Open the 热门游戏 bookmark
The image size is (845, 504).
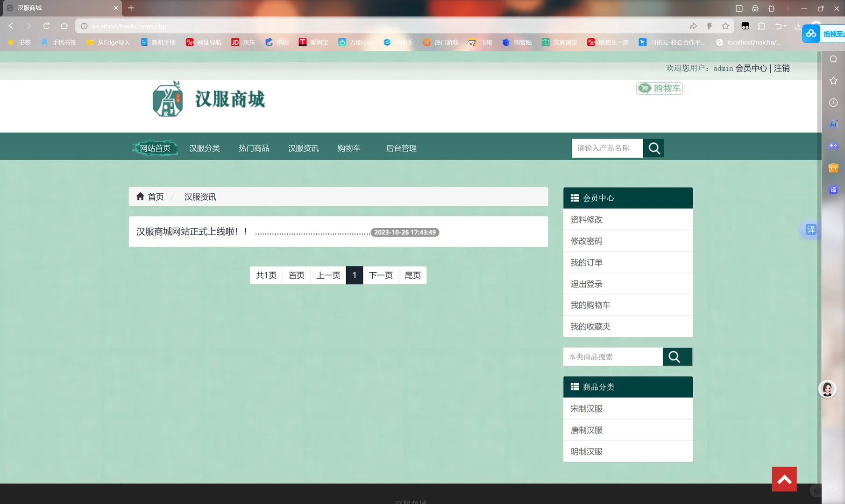pos(440,42)
